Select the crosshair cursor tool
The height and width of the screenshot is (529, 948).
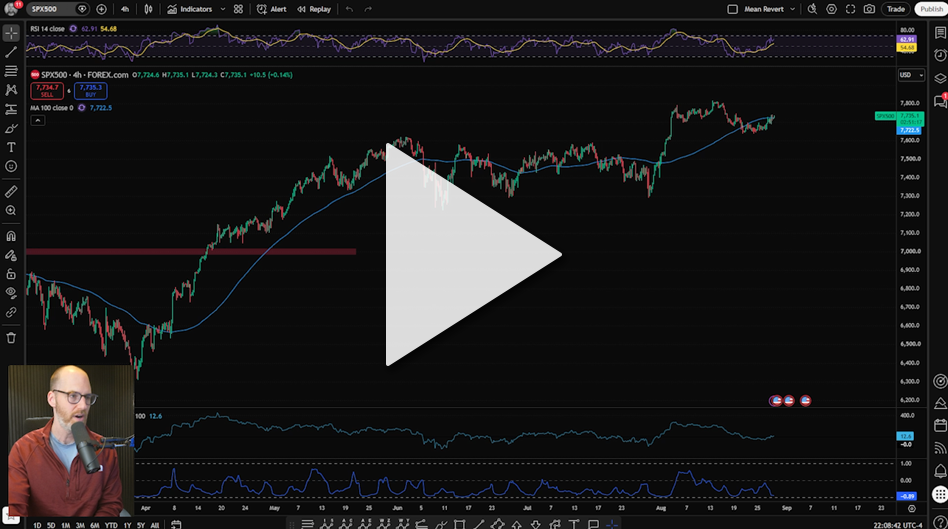click(11, 33)
